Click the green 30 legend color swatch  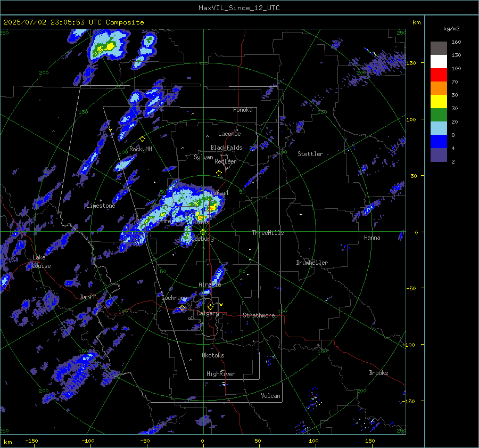(439, 115)
